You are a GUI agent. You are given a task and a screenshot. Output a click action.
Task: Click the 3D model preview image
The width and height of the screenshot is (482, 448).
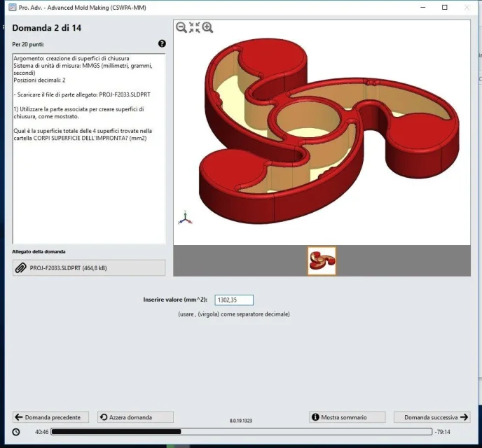coord(322,132)
